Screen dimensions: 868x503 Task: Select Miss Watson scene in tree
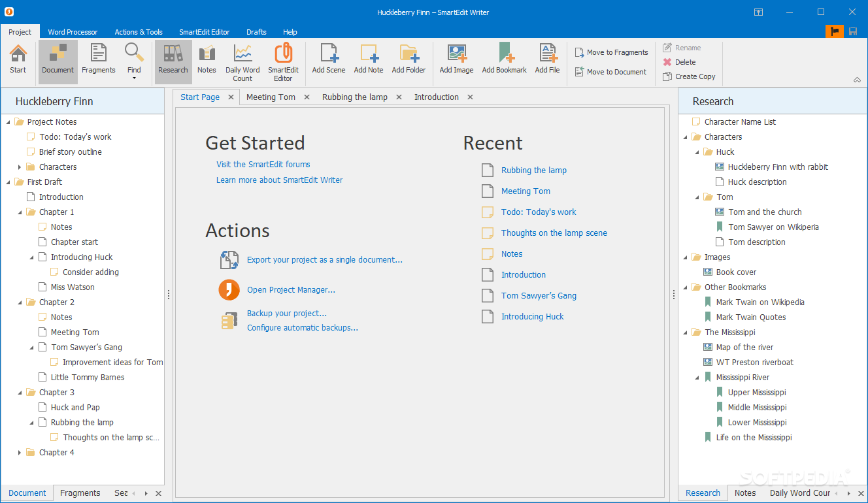pyautogui.click(x=73, y=287)
